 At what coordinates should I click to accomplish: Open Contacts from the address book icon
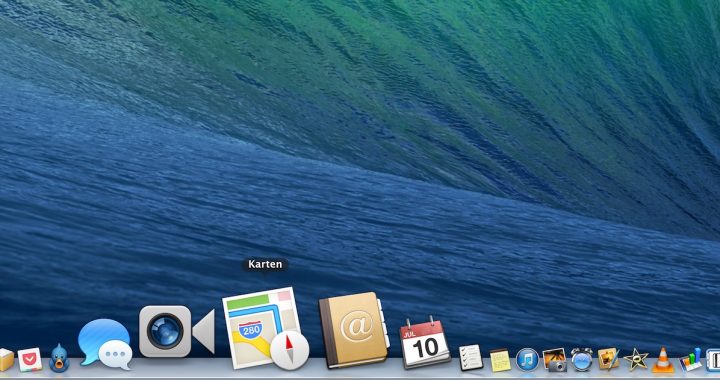[354, 330]
